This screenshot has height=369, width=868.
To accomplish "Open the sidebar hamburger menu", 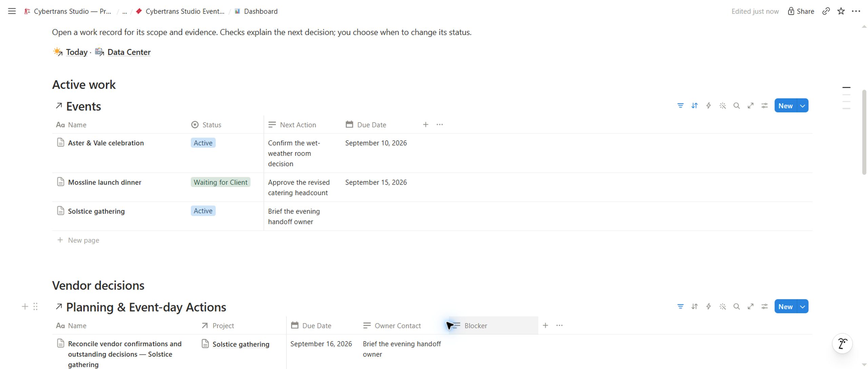I will pos(12,11).
